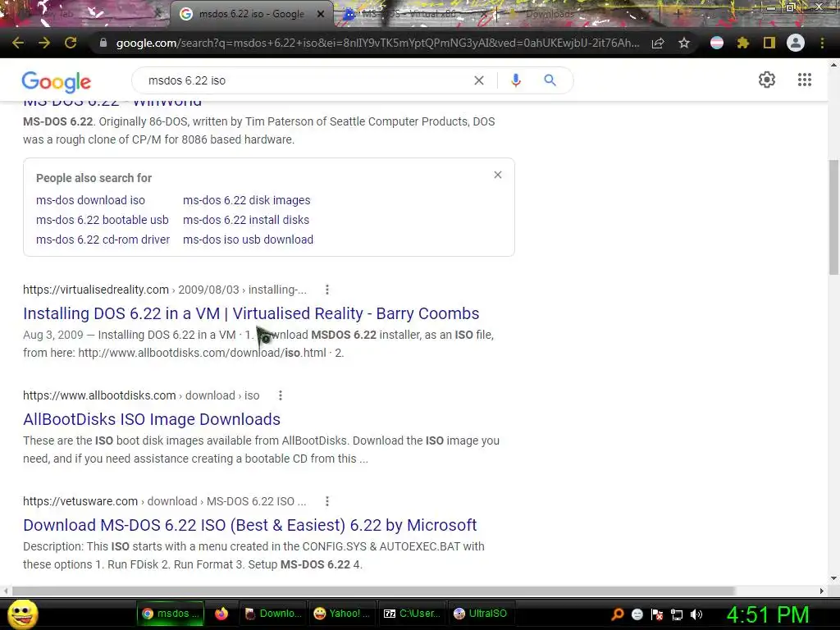Open a new browser tab
The image size is (840, 630).
[x=678, y=14]
